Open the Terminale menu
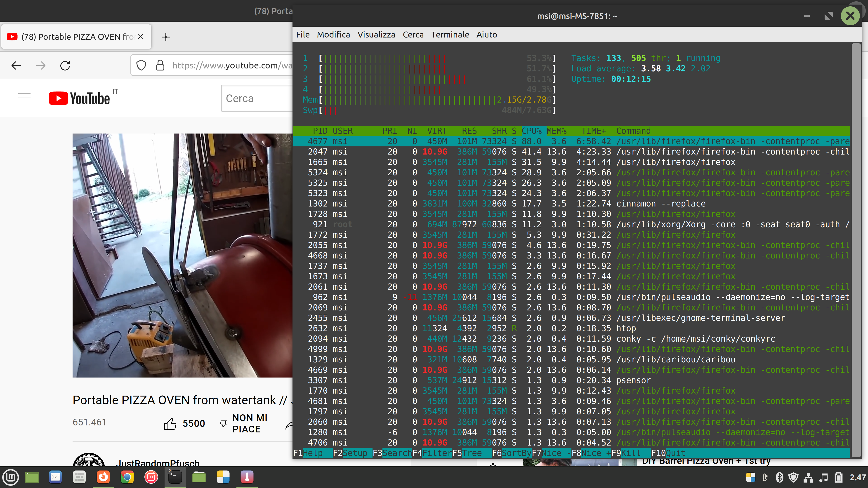Image resolution: width=868 pixels, height=488 pixels. [x=450, y=35]
